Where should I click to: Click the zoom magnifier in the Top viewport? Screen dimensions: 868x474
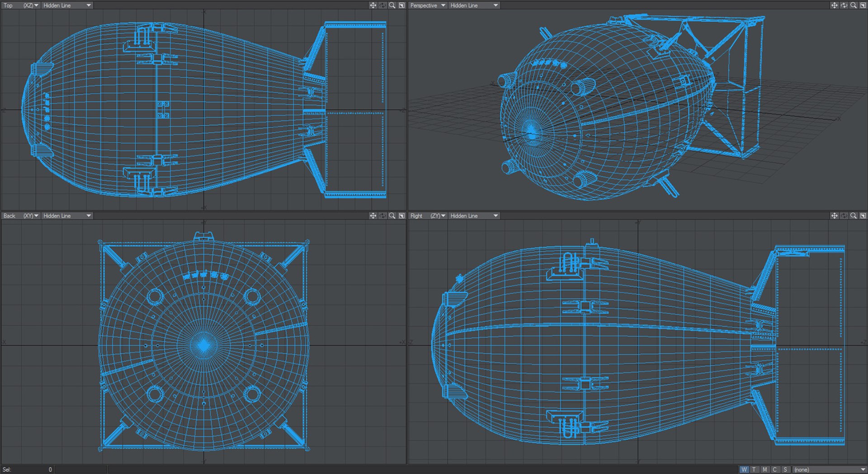click(392, 5)
